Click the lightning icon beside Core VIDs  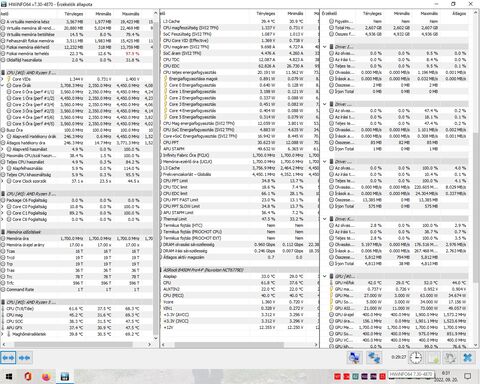point(9,79)
